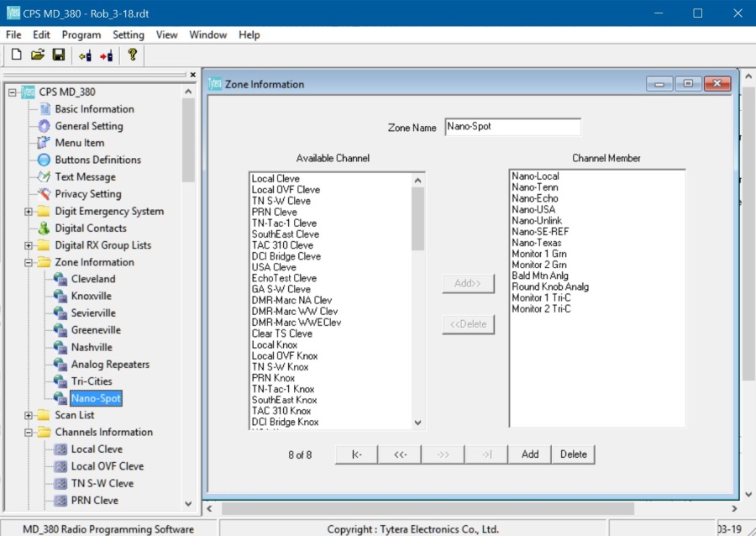Select Local Knox in Available Channel
Screen dimensions: 756x536
pos(275,345)
